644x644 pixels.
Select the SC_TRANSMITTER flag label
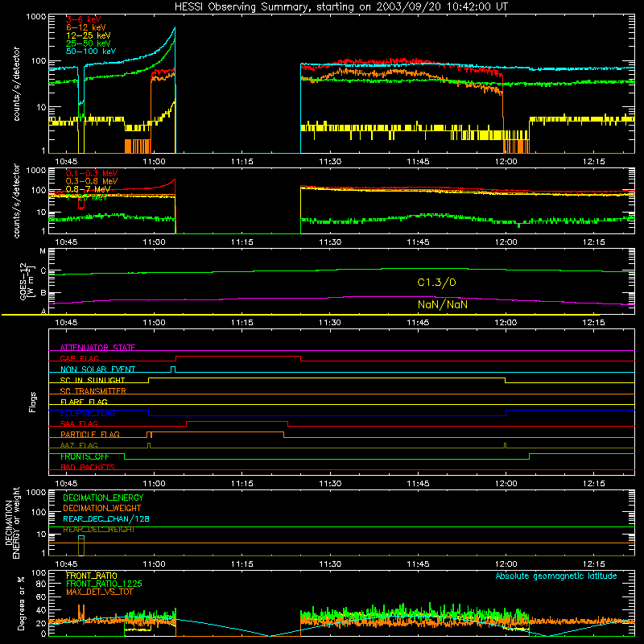93,391
